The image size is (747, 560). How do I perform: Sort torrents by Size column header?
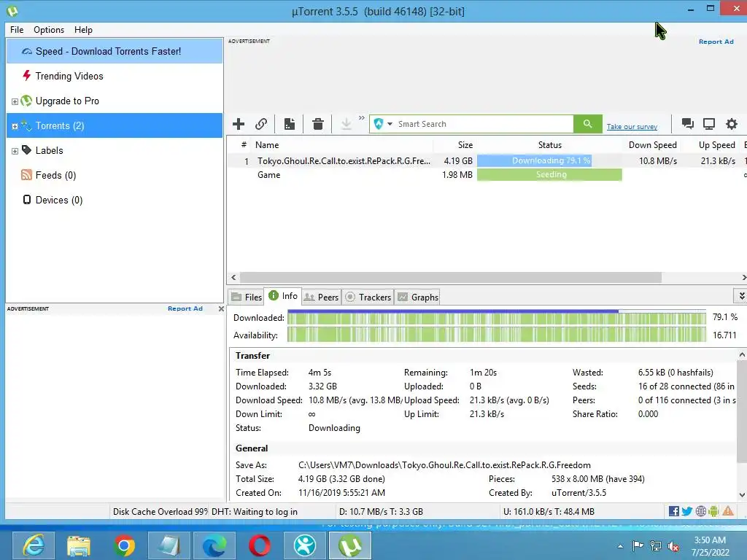(x=454, y=145)
